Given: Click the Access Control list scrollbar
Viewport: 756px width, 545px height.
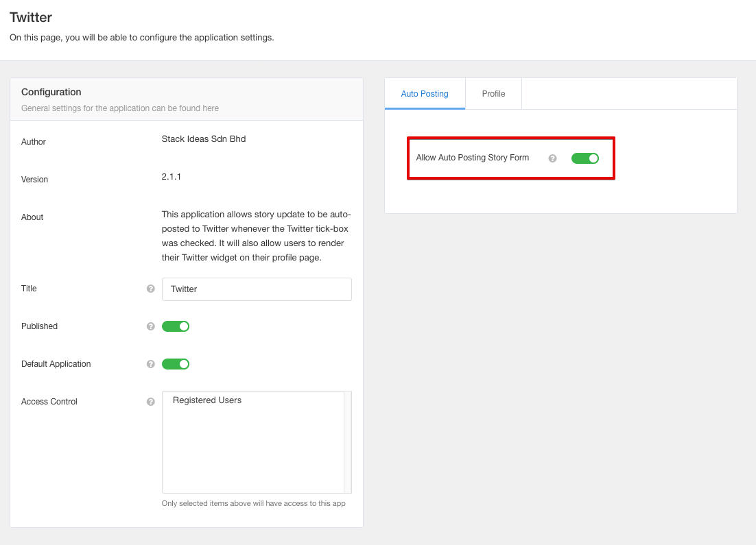Looking at the screenshot, I should 347,442.
